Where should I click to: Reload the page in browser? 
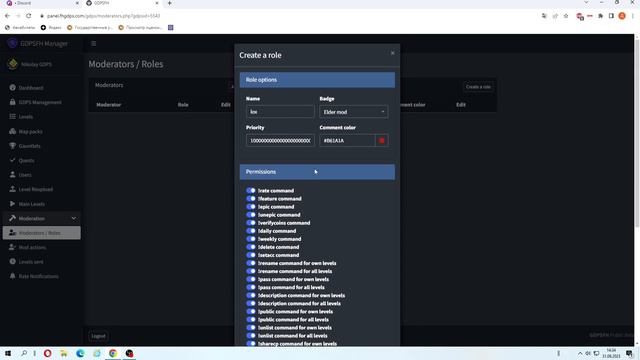tap(29, 16)
